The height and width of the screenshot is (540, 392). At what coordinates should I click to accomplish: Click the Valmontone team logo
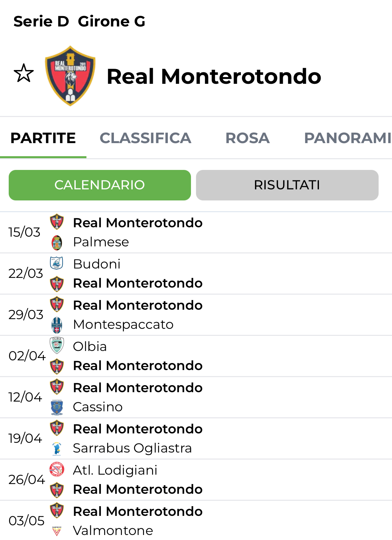[57, 531]
